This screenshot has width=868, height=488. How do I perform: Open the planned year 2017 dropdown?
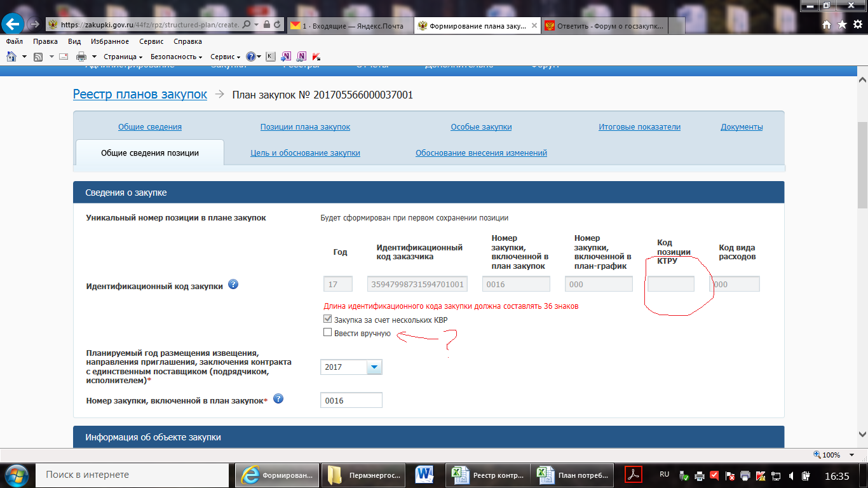point(374,367)
